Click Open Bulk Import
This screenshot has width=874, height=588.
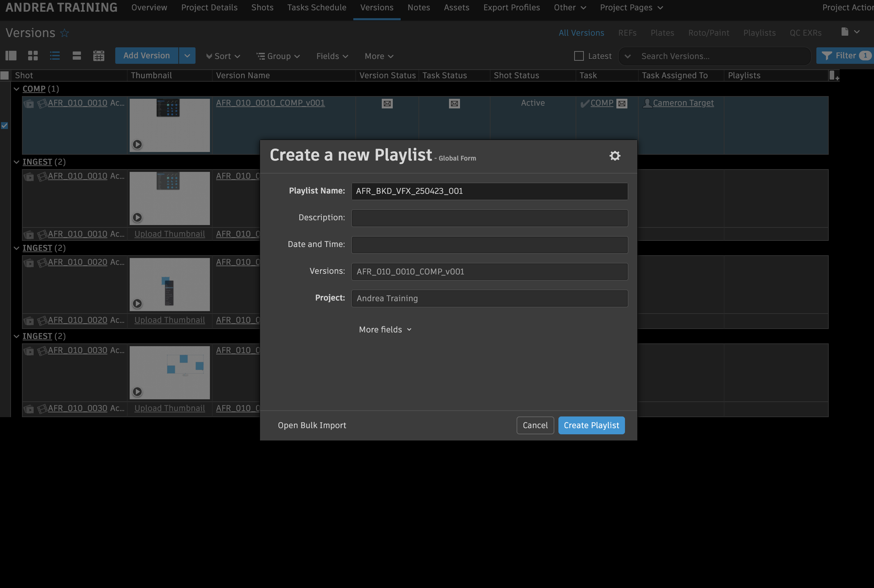click(x=311, y=425)
